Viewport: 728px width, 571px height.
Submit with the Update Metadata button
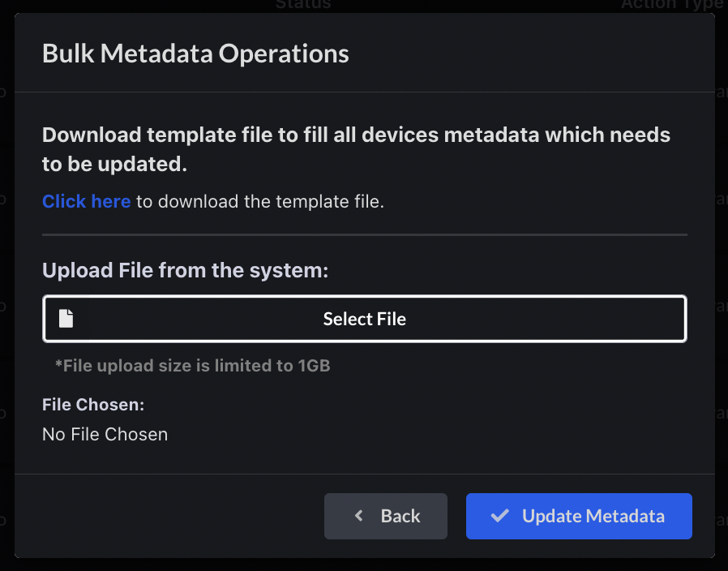[579, 516]
